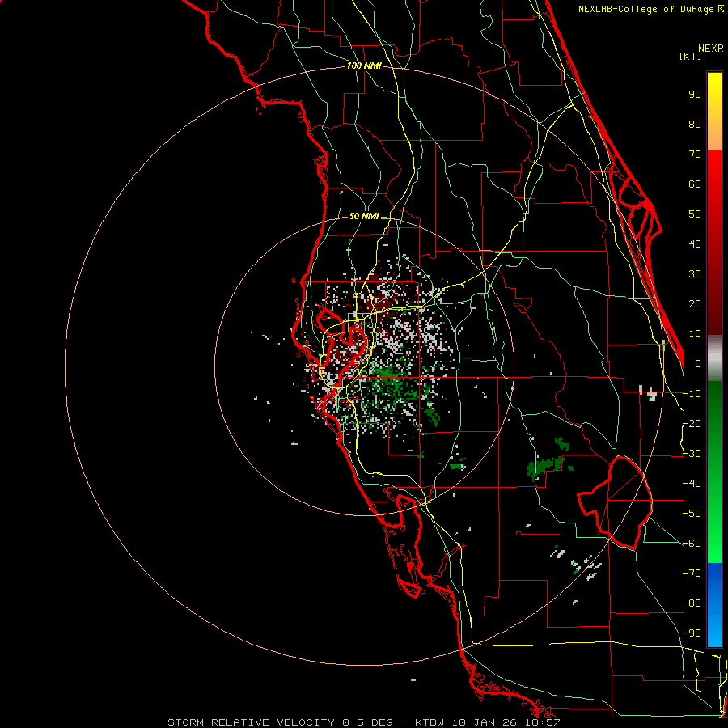
Task: Click the -80 value on velocity scale
Action: point(692,603)
